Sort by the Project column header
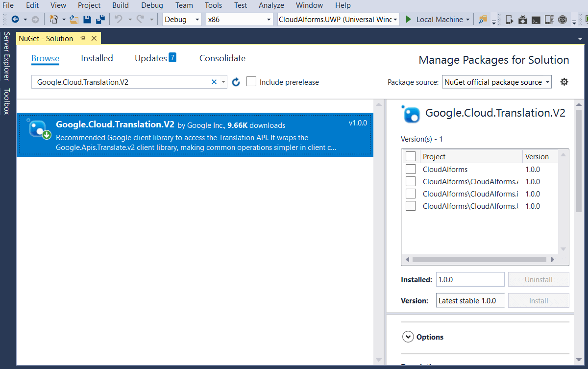 tap(470, 156)
